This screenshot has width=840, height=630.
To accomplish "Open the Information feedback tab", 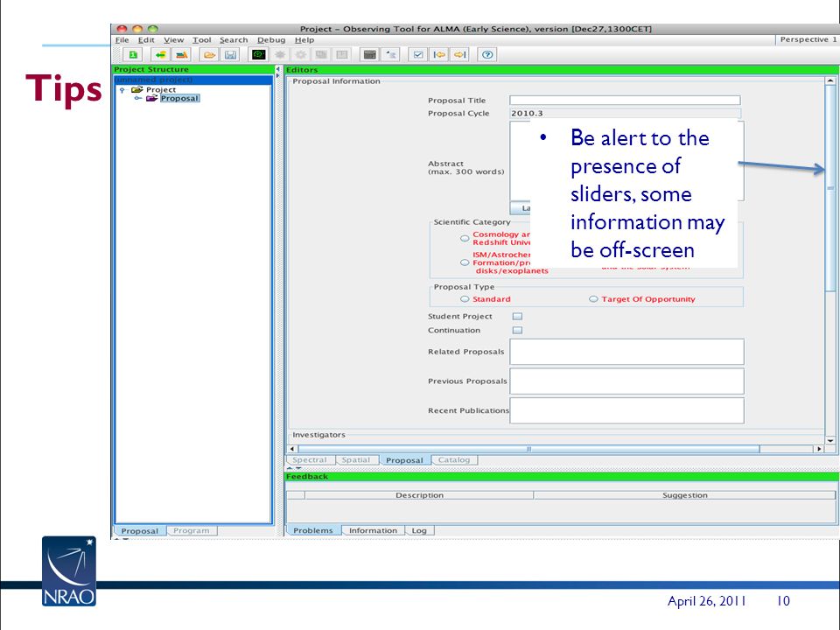I will click(x=373, y=530).
